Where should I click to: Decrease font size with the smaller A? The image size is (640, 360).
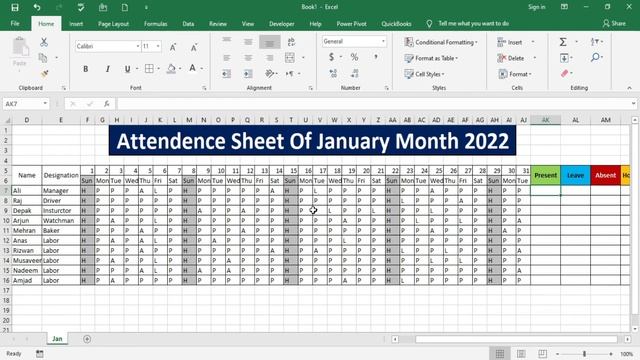[193, 47]
